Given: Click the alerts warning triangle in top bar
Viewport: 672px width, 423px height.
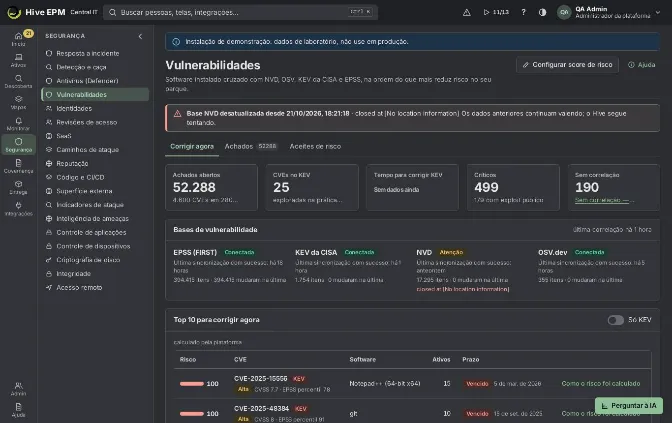Looking at the screenshot, I should point(467,12).
